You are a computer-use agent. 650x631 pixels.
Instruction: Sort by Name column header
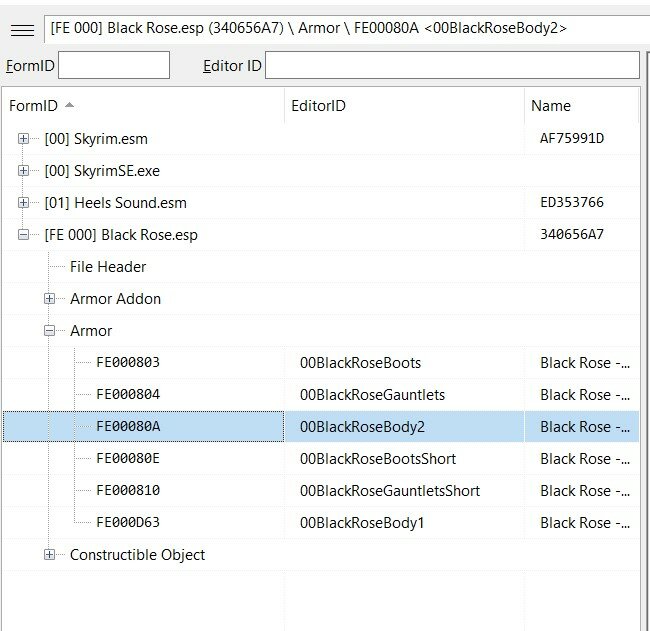pos(582,106)
